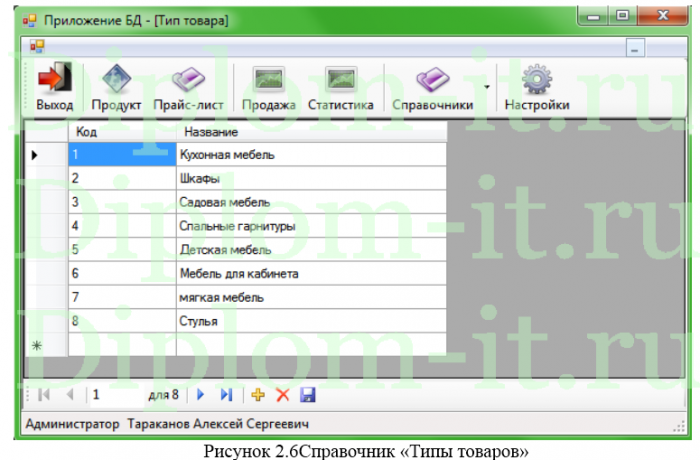
Task: Click the child form icon in the menu strip
Action: pyautogui.click(x=37, y=46)
